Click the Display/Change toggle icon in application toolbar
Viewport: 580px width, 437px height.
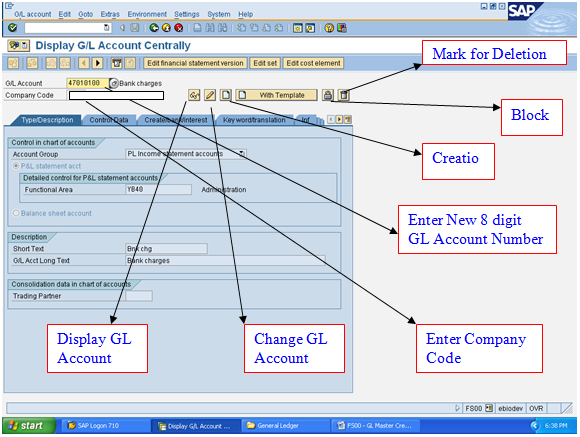[x=13, y=63]
